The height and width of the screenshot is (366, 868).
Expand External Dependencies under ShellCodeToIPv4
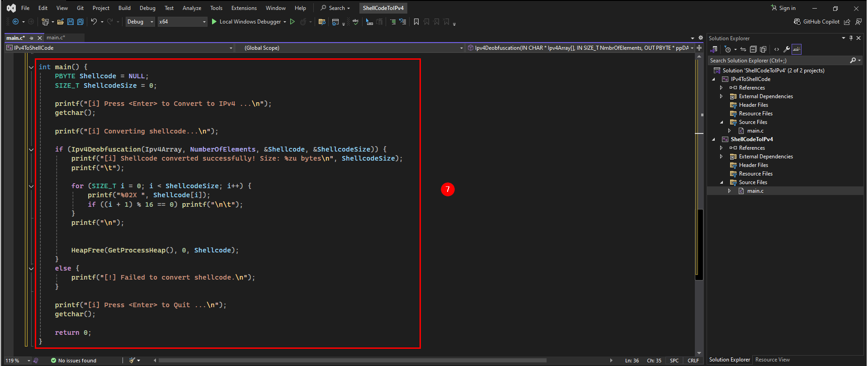pos(722,157)
